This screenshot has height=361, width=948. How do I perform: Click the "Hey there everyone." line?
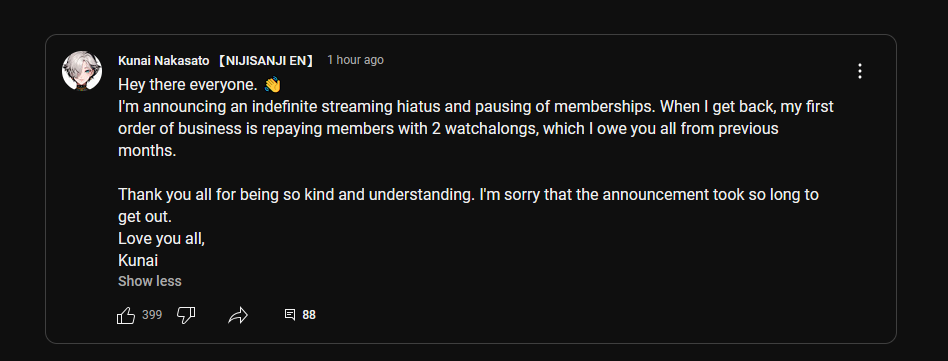[188, 84]
